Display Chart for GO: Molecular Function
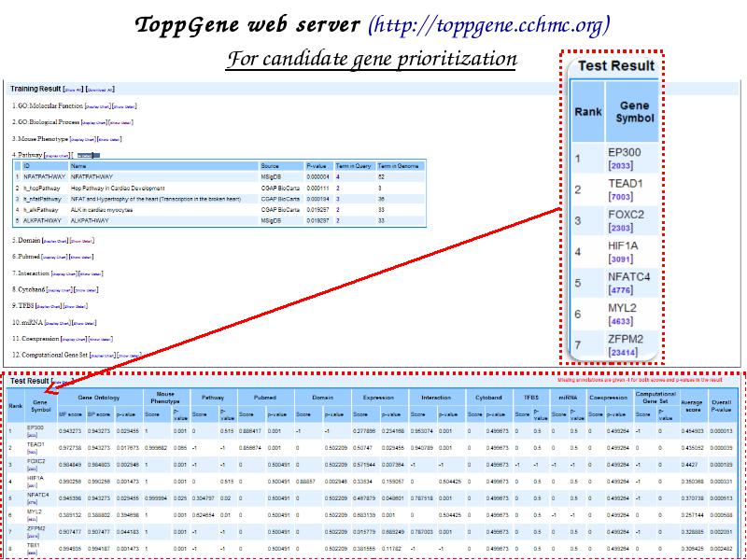Image resolution: width=747 pixels, height=560 pixels. click(99, 106)
